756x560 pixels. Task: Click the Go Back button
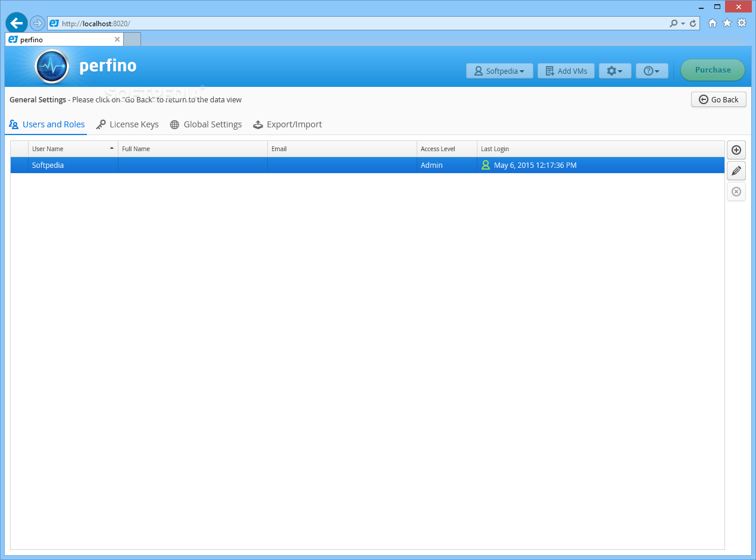[x=718, y=99]
